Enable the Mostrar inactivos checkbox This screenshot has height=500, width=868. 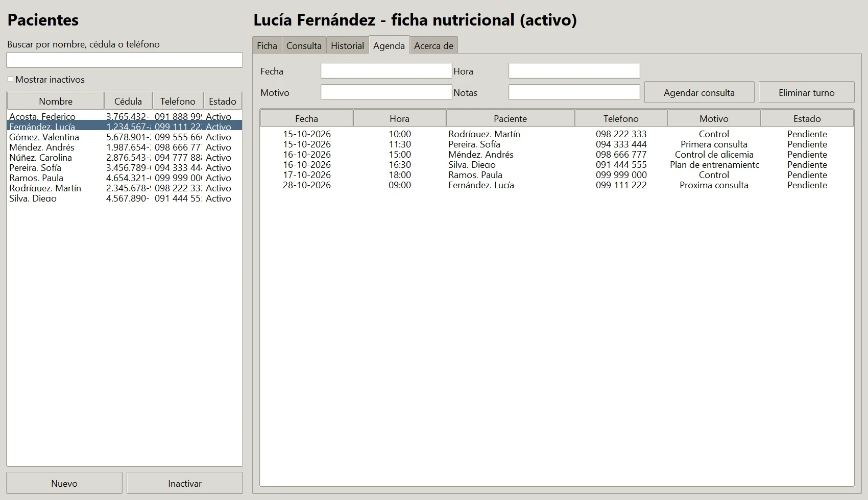pyautogui.click(x=10, y=79)
